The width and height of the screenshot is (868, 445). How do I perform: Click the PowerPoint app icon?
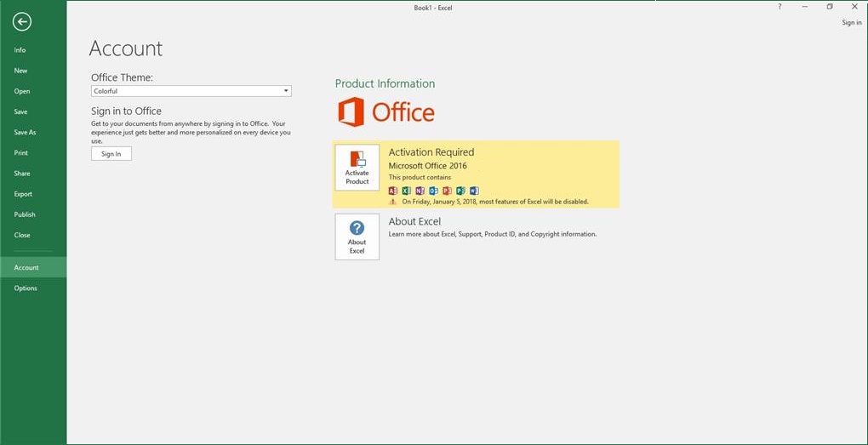click(x=448, y=191)
